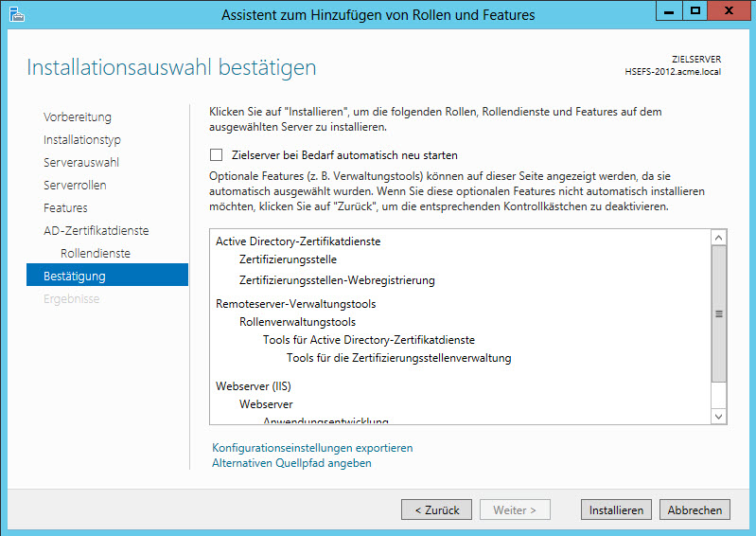The width and height of the screenshot is (756, 536).
Task: Click Rollenverwaltungstools entry
Action: point(297,322)
